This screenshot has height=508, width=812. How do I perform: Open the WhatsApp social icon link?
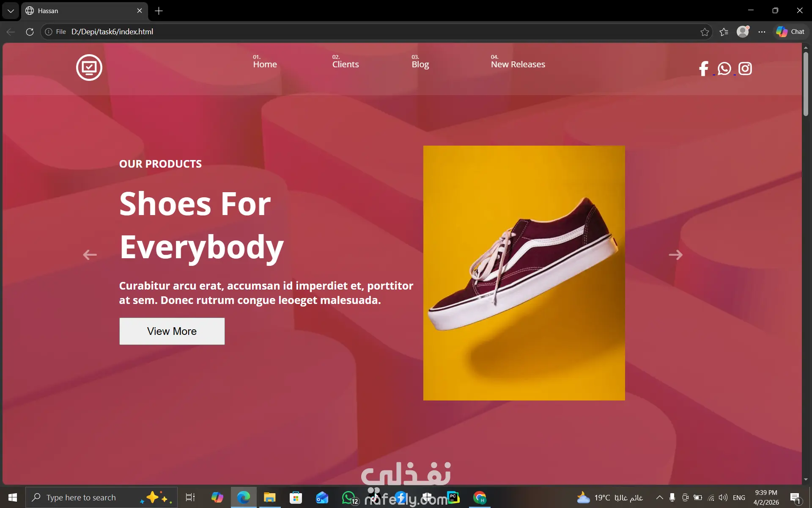724,69
